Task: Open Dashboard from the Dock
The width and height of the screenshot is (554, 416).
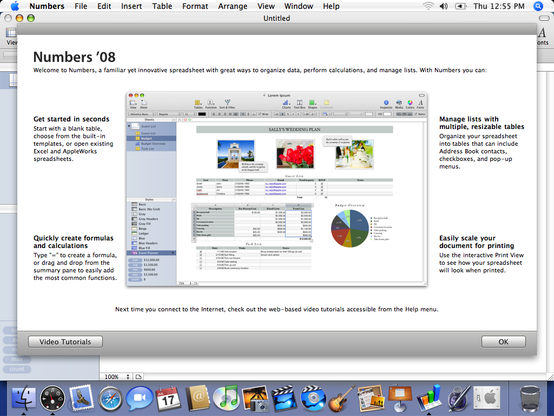Action: (x=52, y=398)
